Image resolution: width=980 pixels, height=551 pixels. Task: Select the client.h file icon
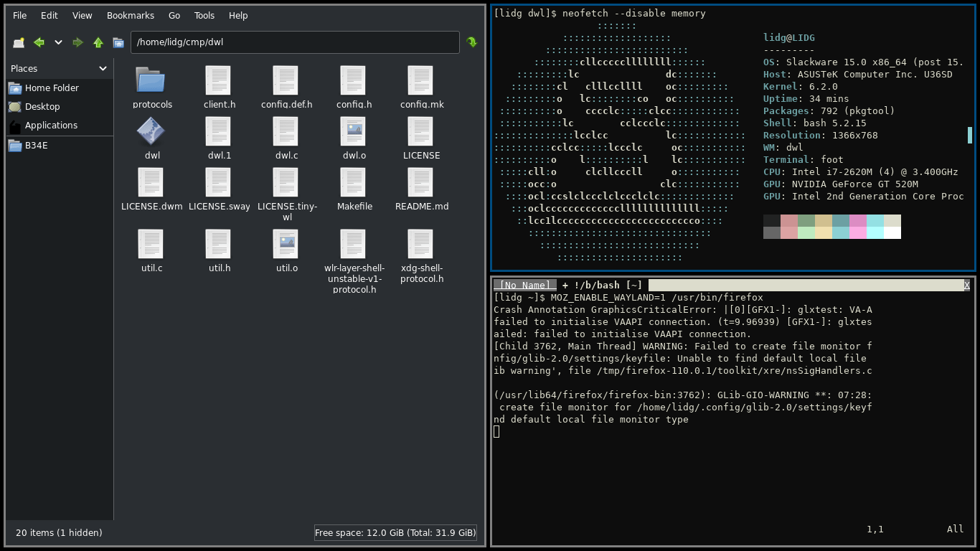(x=218, y=80)
